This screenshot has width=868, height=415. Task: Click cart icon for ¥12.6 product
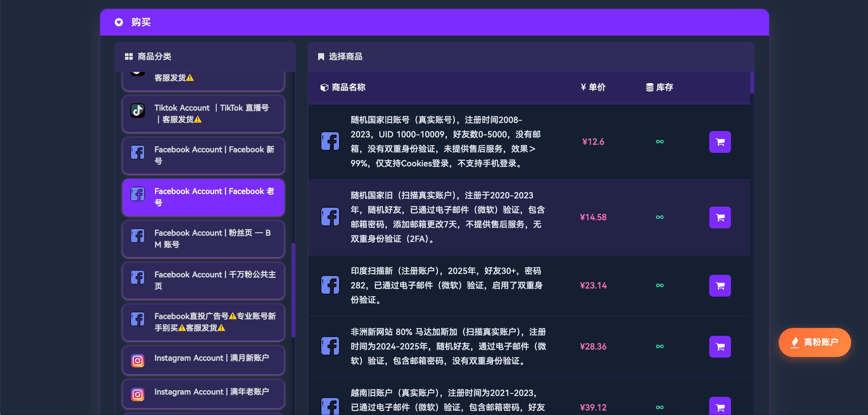[720, 142]
